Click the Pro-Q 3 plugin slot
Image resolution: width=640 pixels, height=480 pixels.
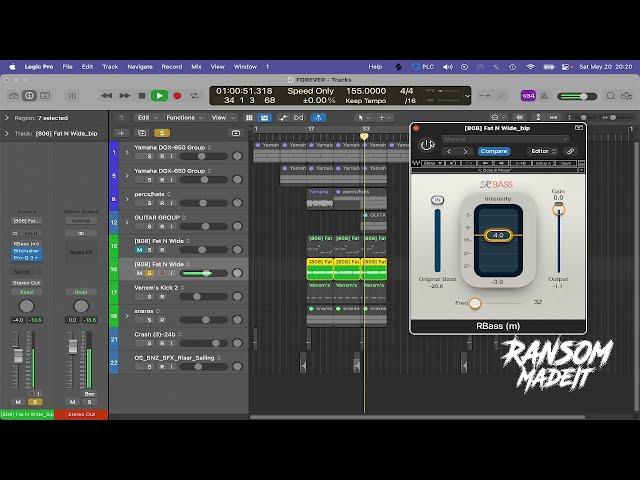(x=26, y=258)
